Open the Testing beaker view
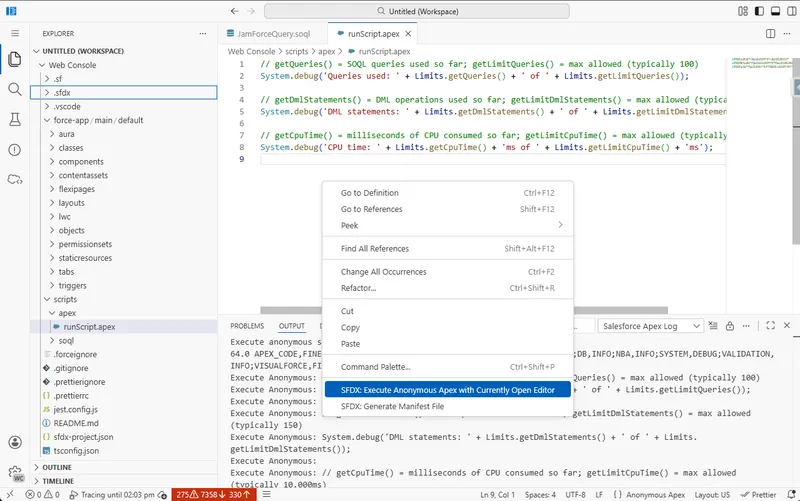The height and width of the screenshot is (501, 800). coord(15,119)
